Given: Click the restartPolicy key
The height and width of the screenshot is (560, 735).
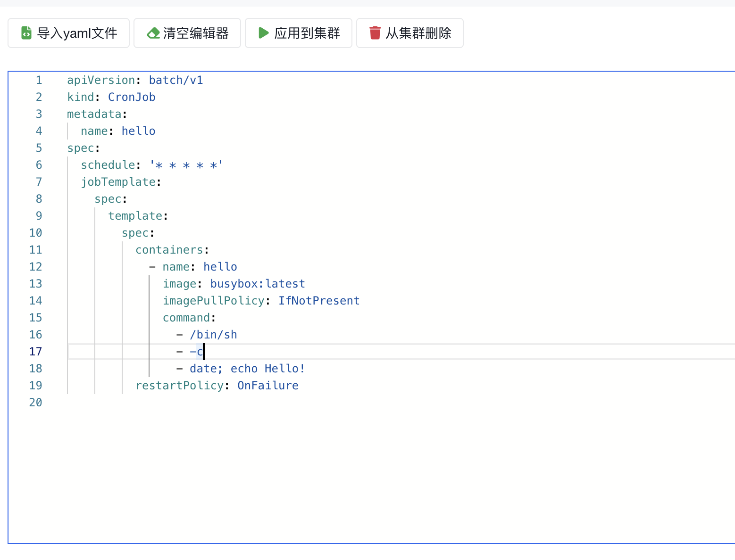Looking at the screenshot, I should pyautogui.click(x=180, y=386).
